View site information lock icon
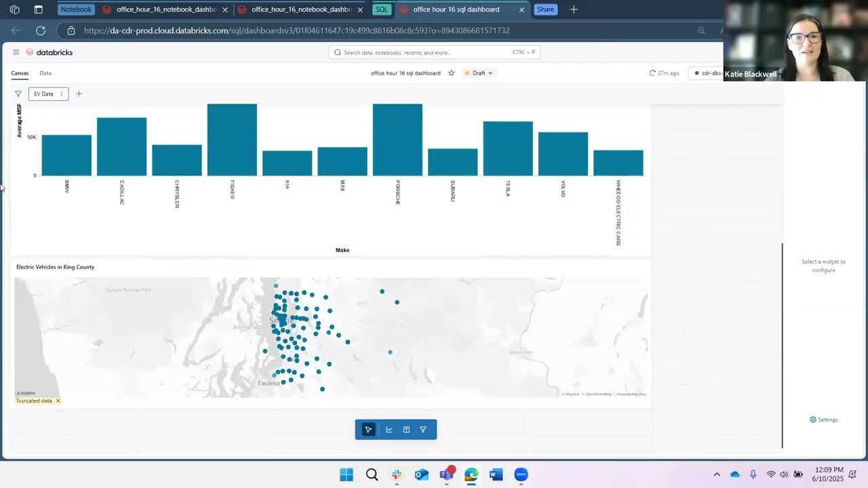The image size is (868, 488). point(71,30)
